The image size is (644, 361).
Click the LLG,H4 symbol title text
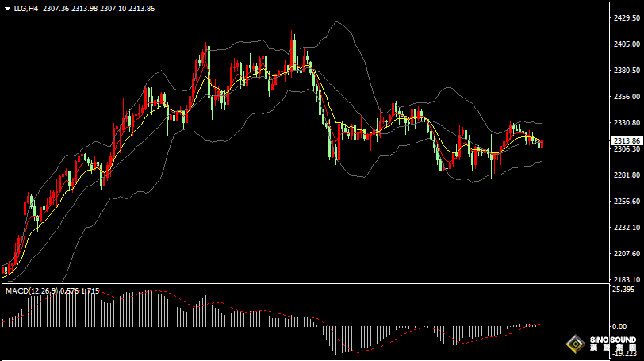(26, 8)
